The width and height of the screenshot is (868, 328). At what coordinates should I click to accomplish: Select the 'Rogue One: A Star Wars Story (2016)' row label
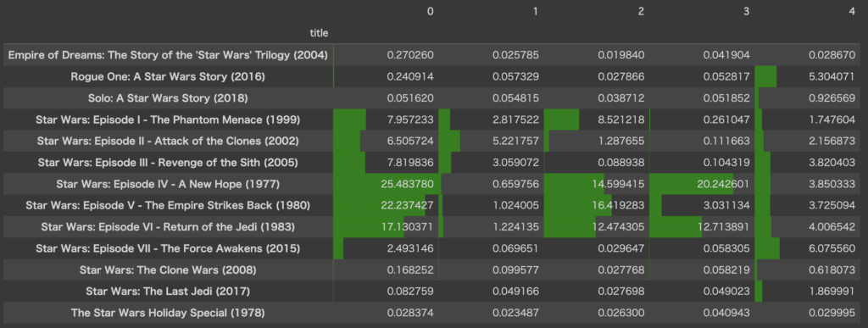(x=168, y=77)
